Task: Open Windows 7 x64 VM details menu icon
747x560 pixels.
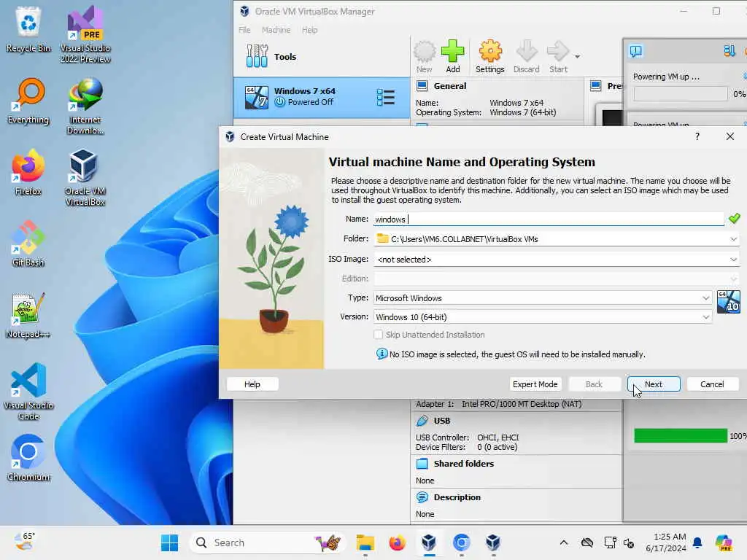Action: 385,97
